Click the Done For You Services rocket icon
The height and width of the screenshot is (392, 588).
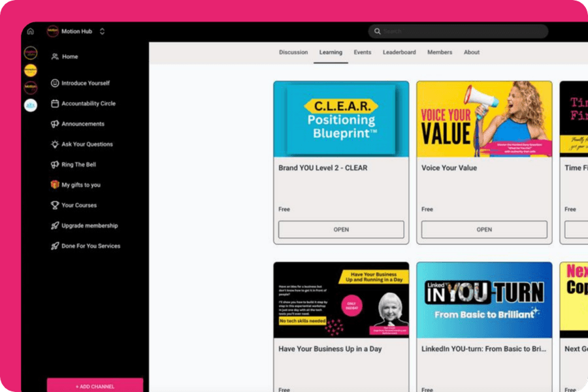[x=55, y=246]
